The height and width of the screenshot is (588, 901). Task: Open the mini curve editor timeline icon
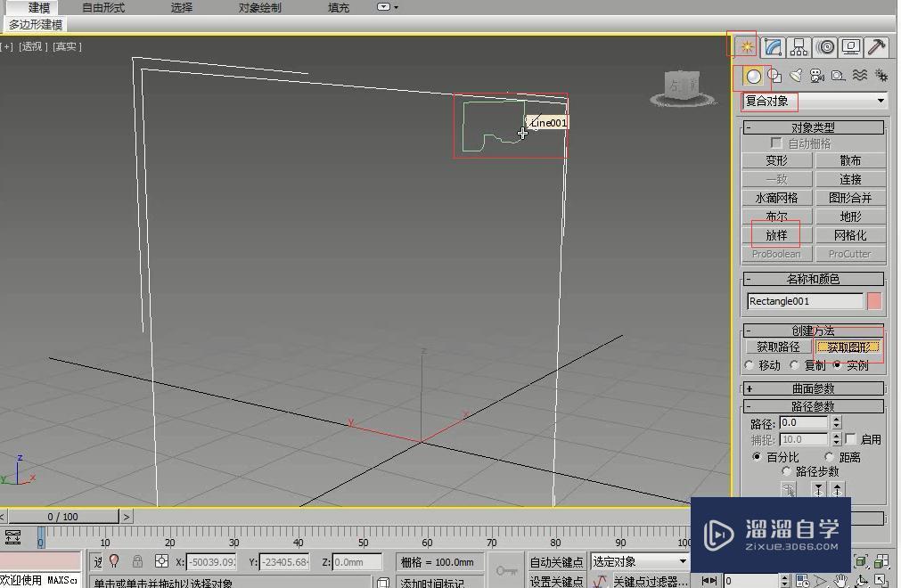tap(12, 537)
